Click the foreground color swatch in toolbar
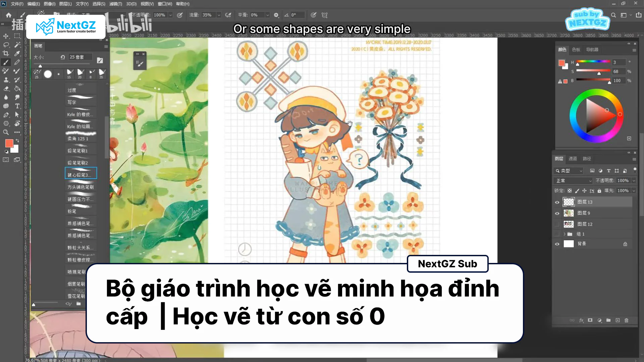The height and width of the screenshot is (362, 644). [9, 143]
